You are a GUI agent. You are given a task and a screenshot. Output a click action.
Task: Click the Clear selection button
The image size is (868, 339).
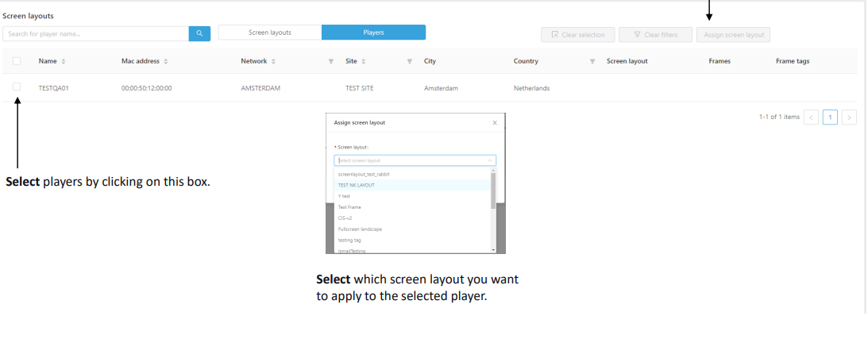click(x=577, y=35)
